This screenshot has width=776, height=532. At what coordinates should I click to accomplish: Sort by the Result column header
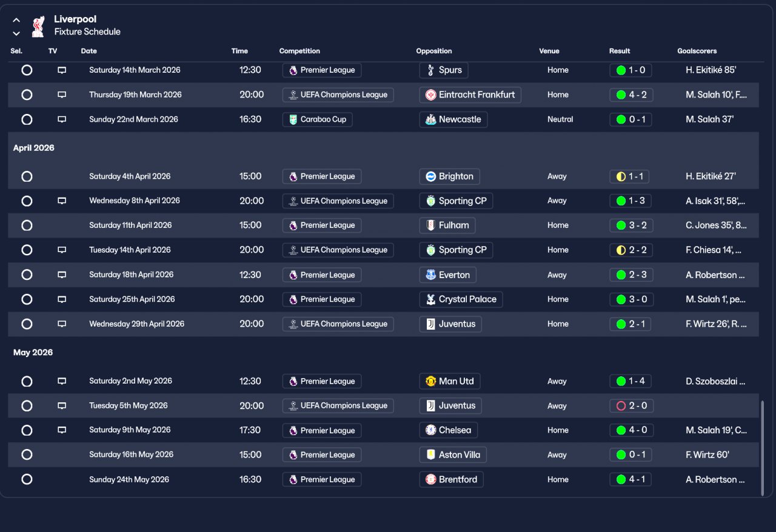tap(620, 51)
